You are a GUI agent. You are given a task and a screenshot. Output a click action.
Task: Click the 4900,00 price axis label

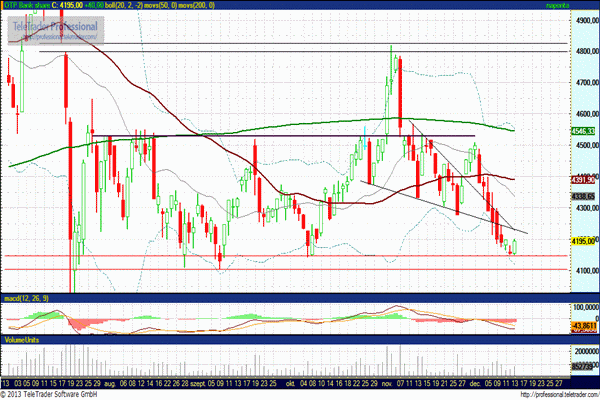click(x=587, y=20)
